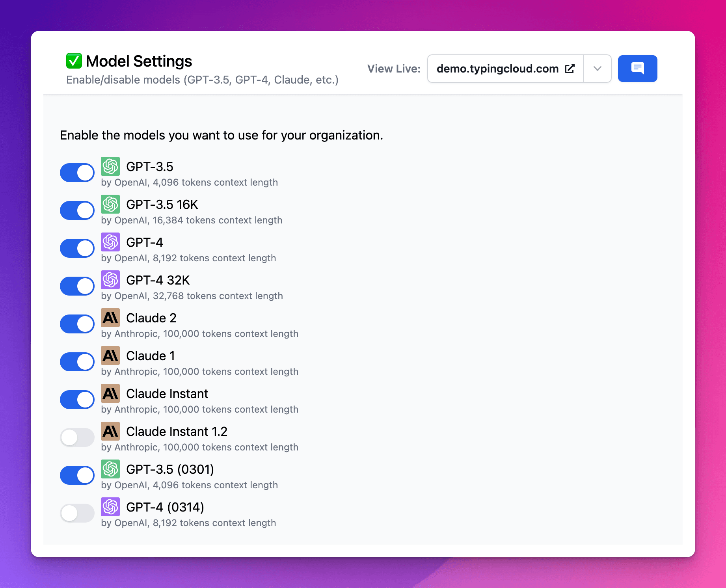Image resolution: width=726 pixels, height=588 pixels.
Task: Switch off the GPT-4 toggle
Action: pos(77,248)
